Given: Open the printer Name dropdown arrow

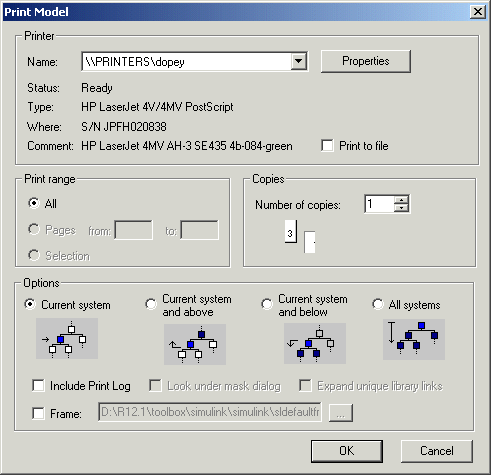Looking at the screenshot, I should 298,61.
